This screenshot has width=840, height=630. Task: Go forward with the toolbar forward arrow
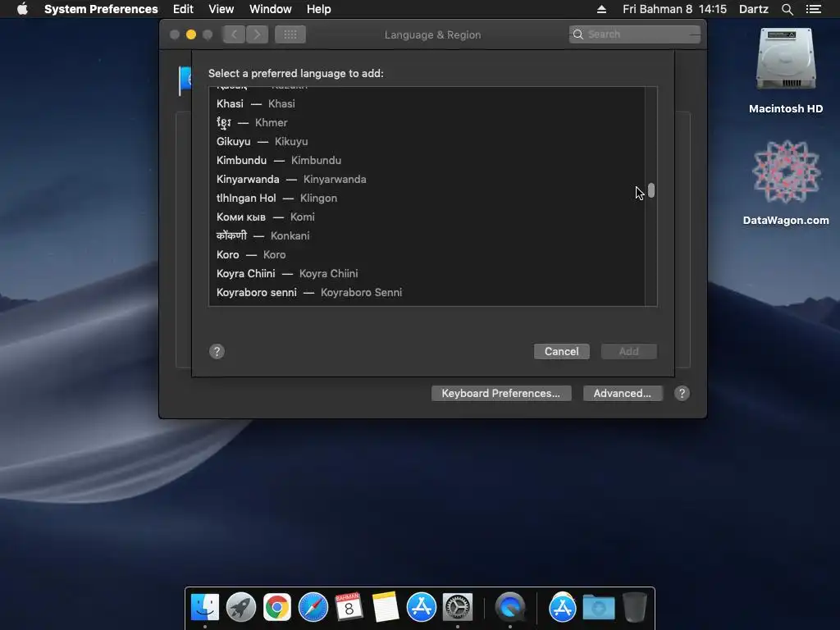[x=257, y=34]
